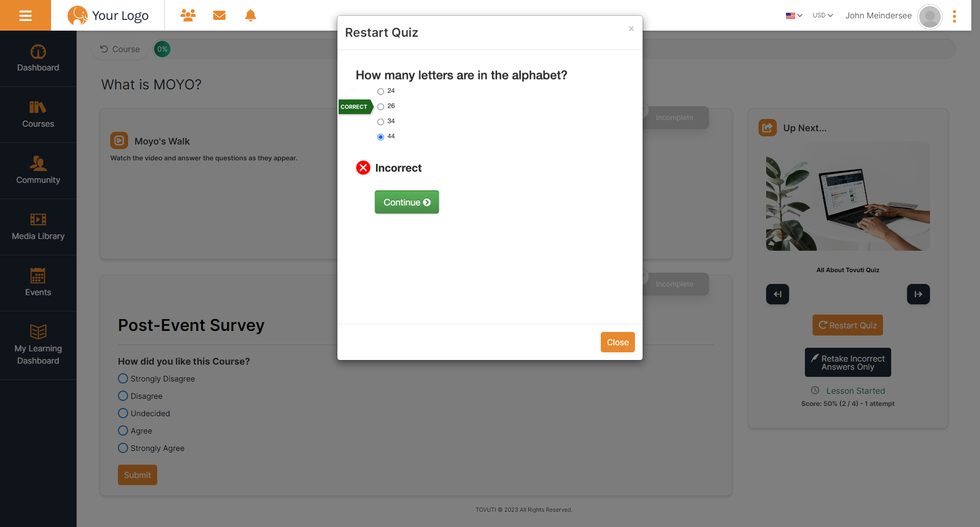Dismiss Restart Quiz dialog with X
Viewport: 980px width, 527px height.
click(x=631, y=29)
